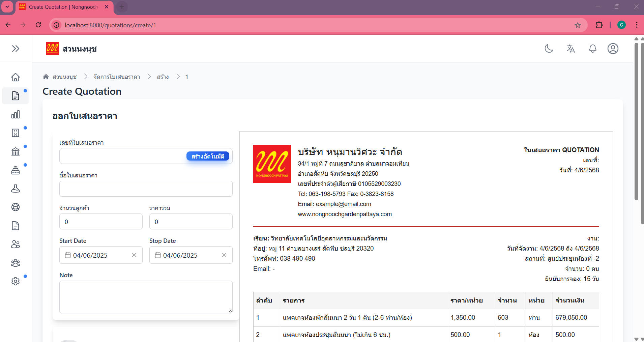Open the language translate icon

570,49
